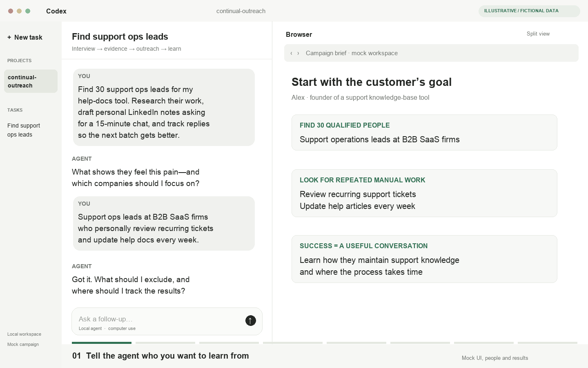
Task: Open the Find 30 Qualified People card
Action: 424,132
